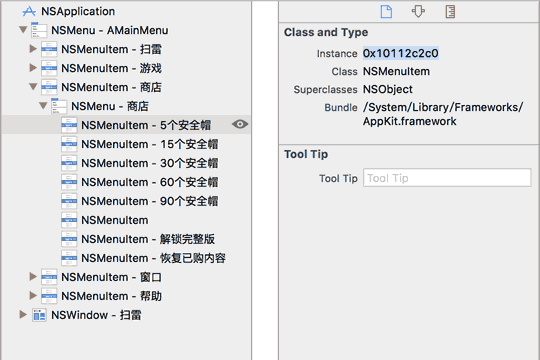540x360 pixels.
Task: Select NSMenuItem - 解锁完整版 row
Action: (x=125, y=239)
